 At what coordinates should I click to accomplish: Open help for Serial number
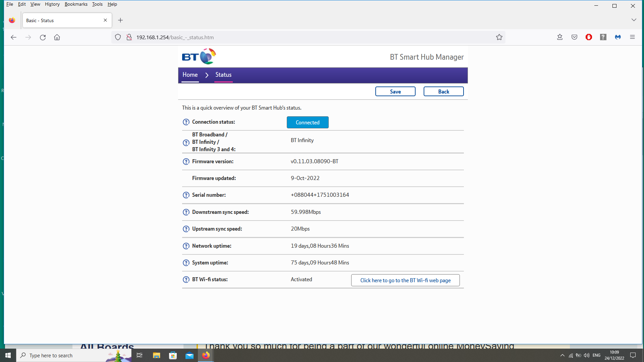coord(186,195)
